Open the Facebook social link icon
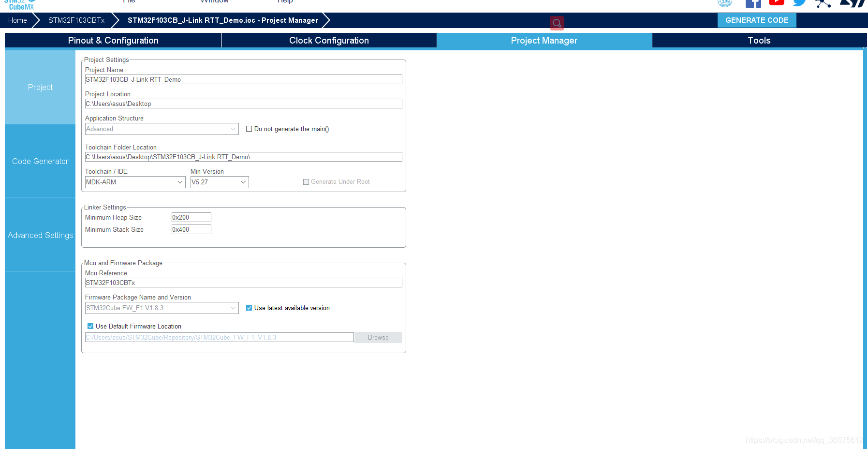868x449 pixels. 753,3
